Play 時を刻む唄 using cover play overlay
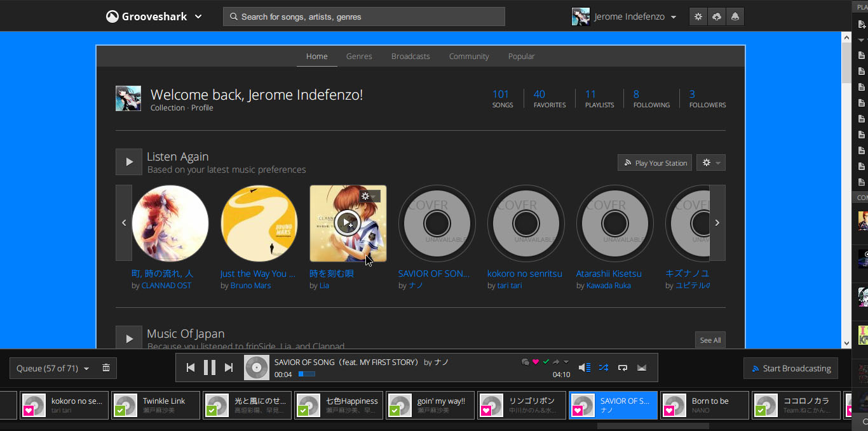The image size is (868, 431). [347, 222]
